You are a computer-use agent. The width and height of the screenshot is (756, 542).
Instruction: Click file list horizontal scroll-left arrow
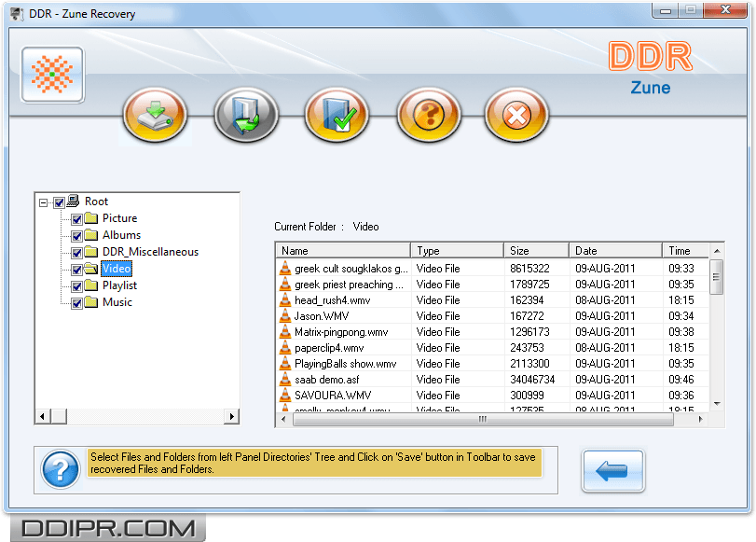pyautogui.click(x=283, y=420)
